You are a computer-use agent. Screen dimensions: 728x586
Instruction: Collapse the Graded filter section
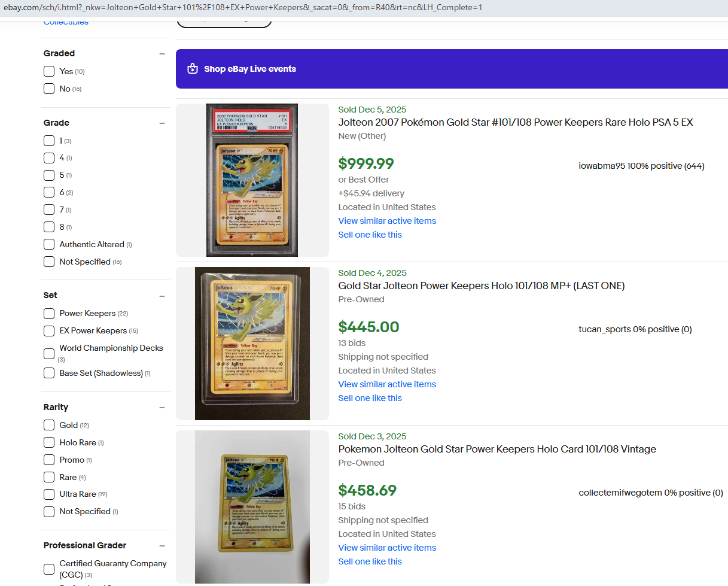pyautogui.click(x=162, y=53)
